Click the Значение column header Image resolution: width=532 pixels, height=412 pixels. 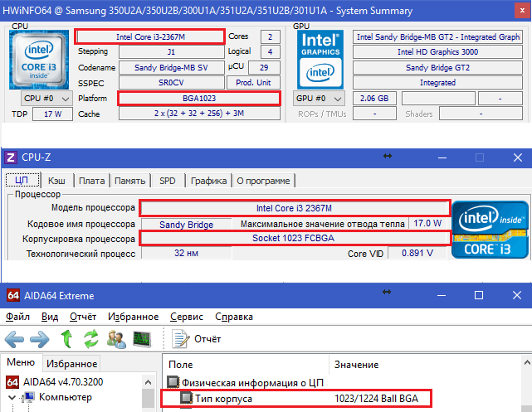tap(356, 364)
